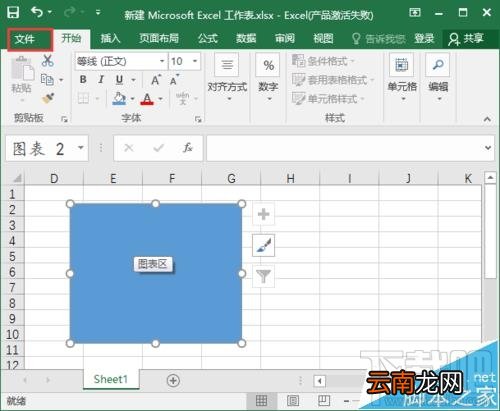
Task: Click Decrease Font Size icon
Action: tap(174, 80)
